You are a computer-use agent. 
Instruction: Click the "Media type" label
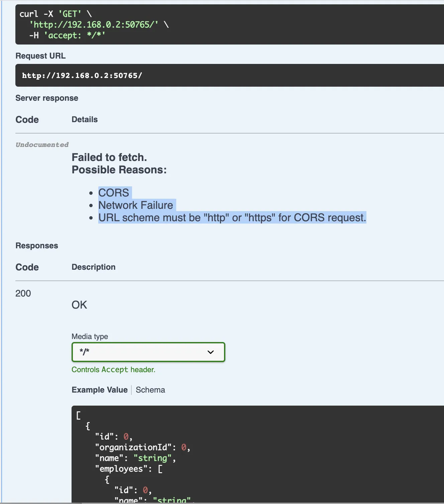coord(90,336)
